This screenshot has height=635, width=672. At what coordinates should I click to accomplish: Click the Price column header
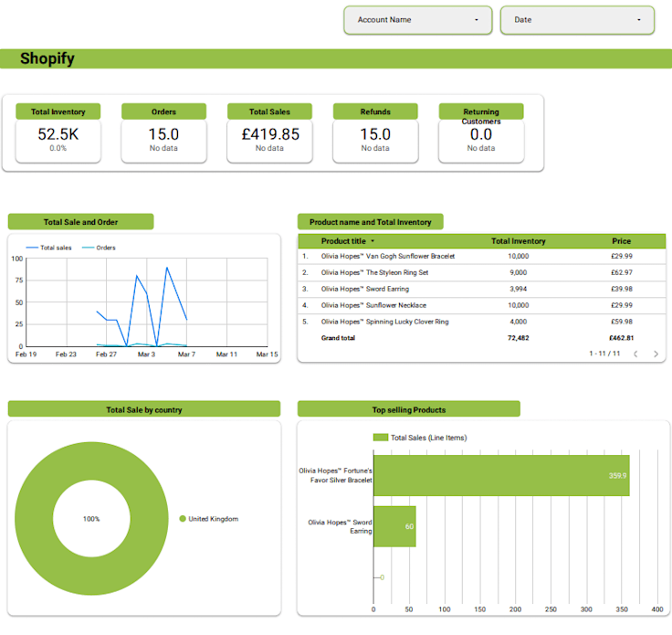622,241
